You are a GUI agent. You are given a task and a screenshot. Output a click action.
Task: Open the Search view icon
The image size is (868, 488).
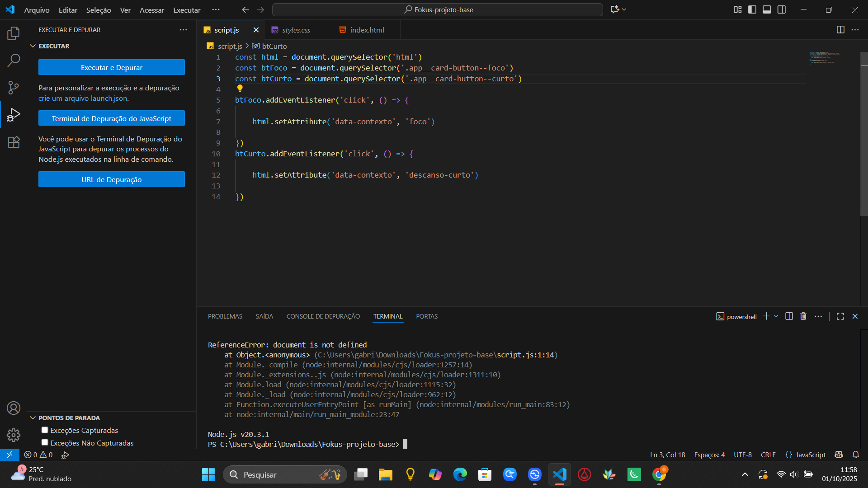tap(14, 60)
